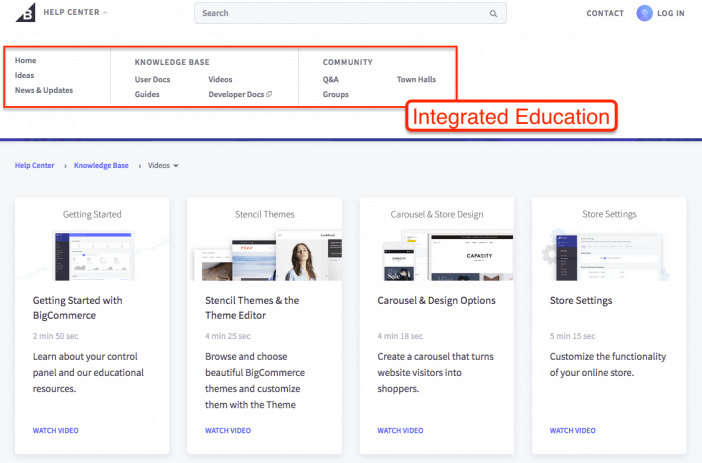Click the '4 min 25 sec' duration text
This screenshot has width=702, height=463.
coord(228,336)
